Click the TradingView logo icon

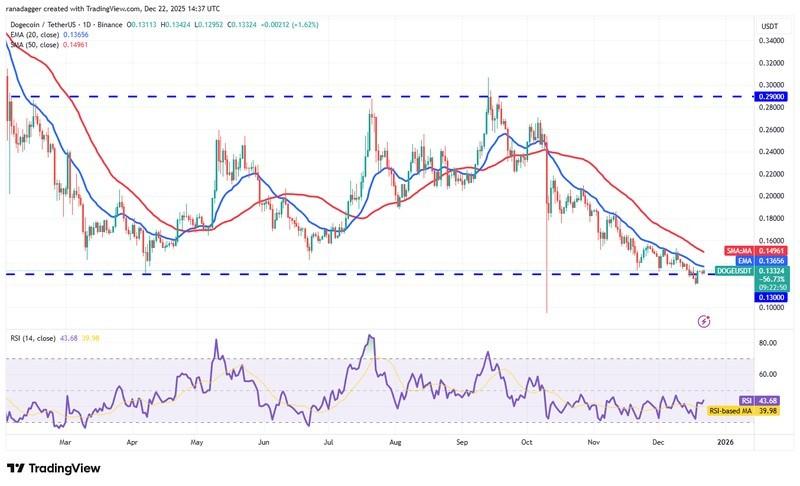[x=18, y=468]
